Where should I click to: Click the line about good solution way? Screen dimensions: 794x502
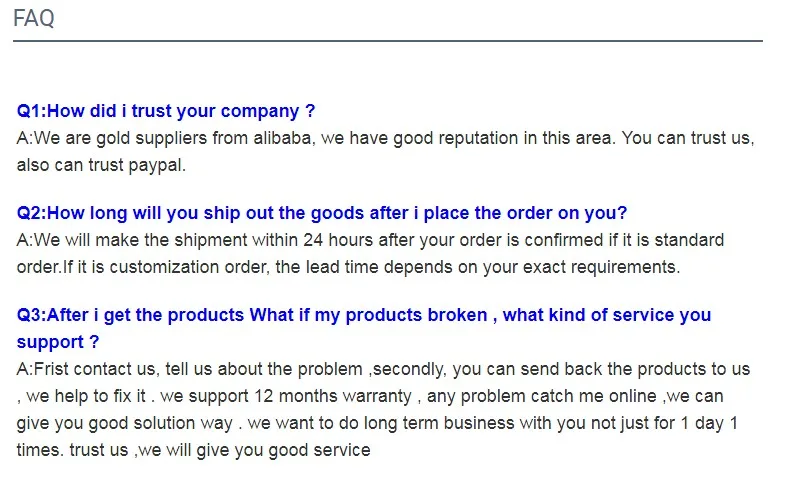point(377,422)
